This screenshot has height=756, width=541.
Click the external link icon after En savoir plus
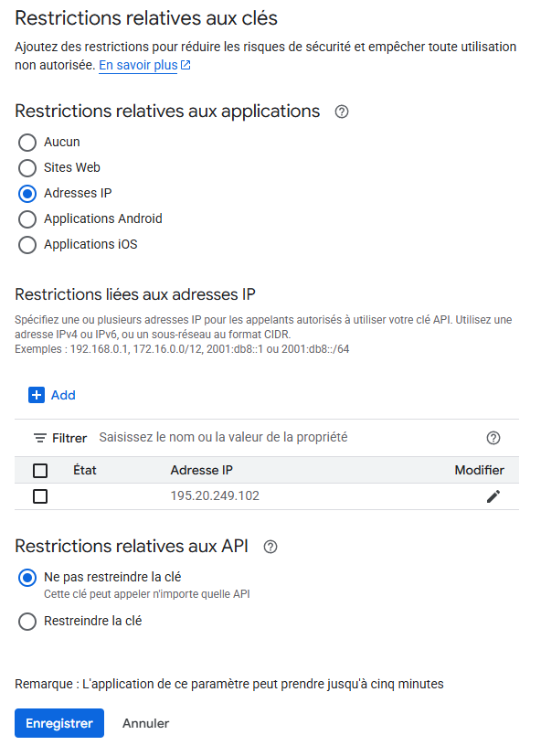tap(186, 65)
